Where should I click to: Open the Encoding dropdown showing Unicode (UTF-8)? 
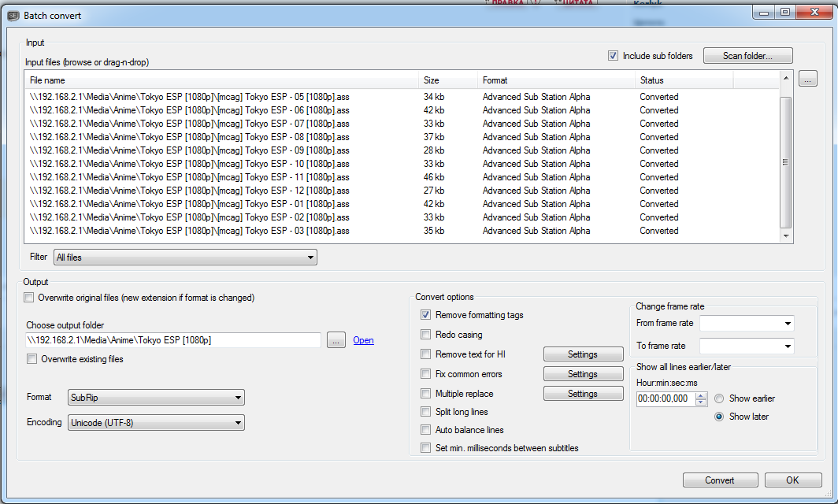click(156, 423)
